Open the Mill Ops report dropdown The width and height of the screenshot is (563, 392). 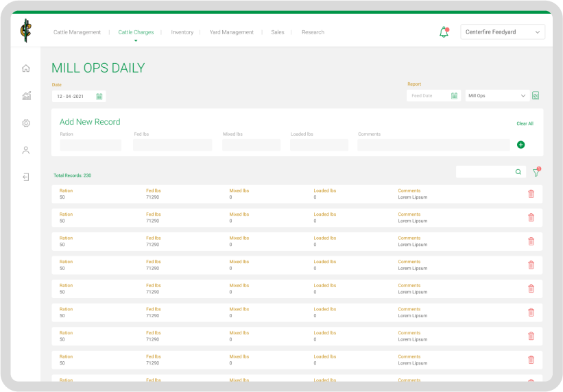click(496, 96)
